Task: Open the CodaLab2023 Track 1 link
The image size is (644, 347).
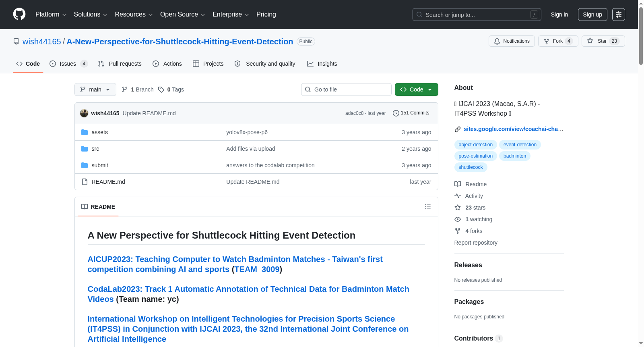Action: tap(248, 294)
